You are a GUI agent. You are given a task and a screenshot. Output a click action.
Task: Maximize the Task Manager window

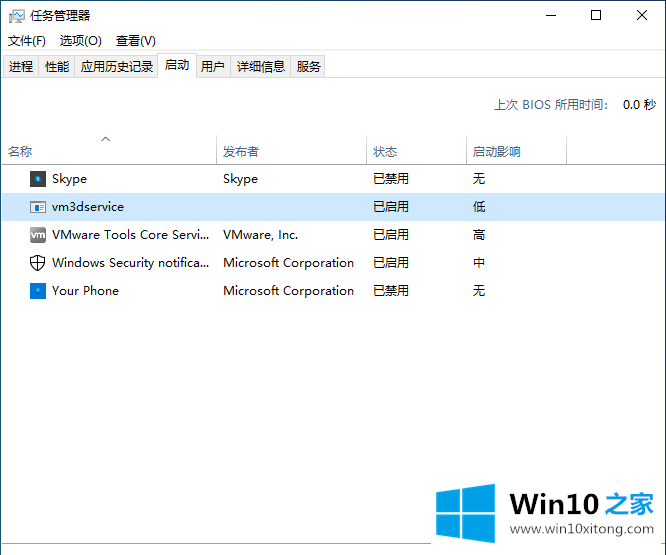coord(596,16)
